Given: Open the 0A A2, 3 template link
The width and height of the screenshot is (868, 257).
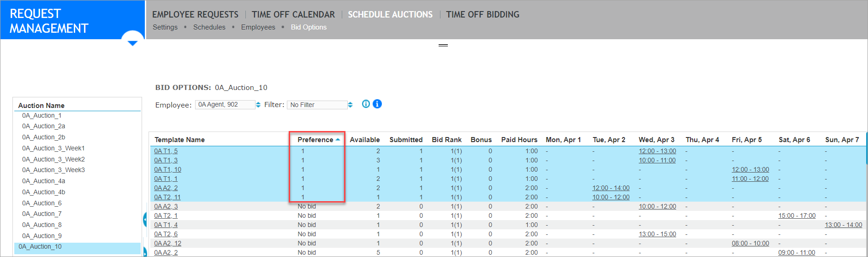Looking at the screenshot, I should coord(166,206).
